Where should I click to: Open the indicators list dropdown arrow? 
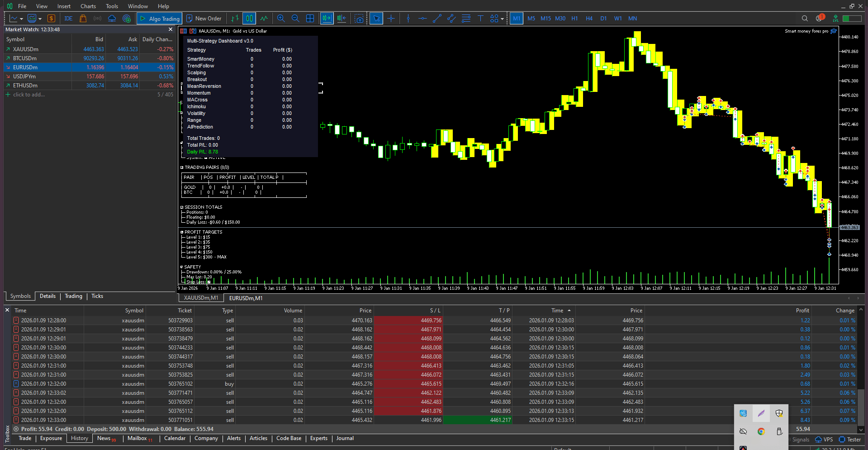(40, 19)
